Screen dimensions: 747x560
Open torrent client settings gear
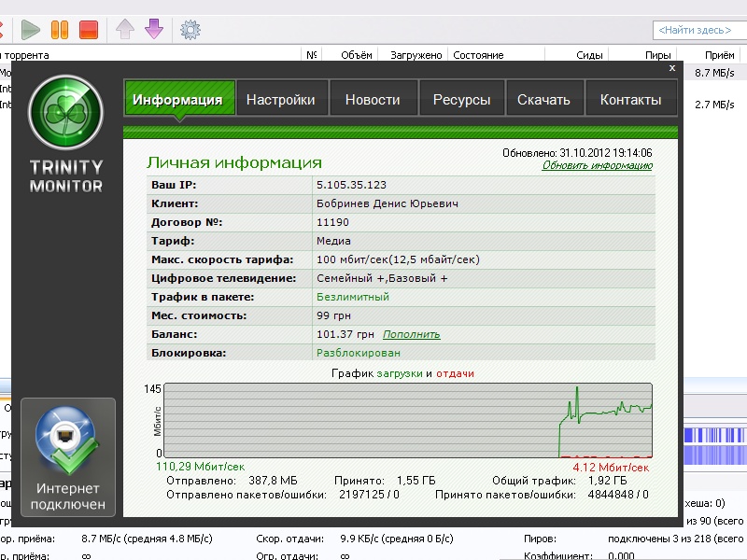tap(190, 30)
